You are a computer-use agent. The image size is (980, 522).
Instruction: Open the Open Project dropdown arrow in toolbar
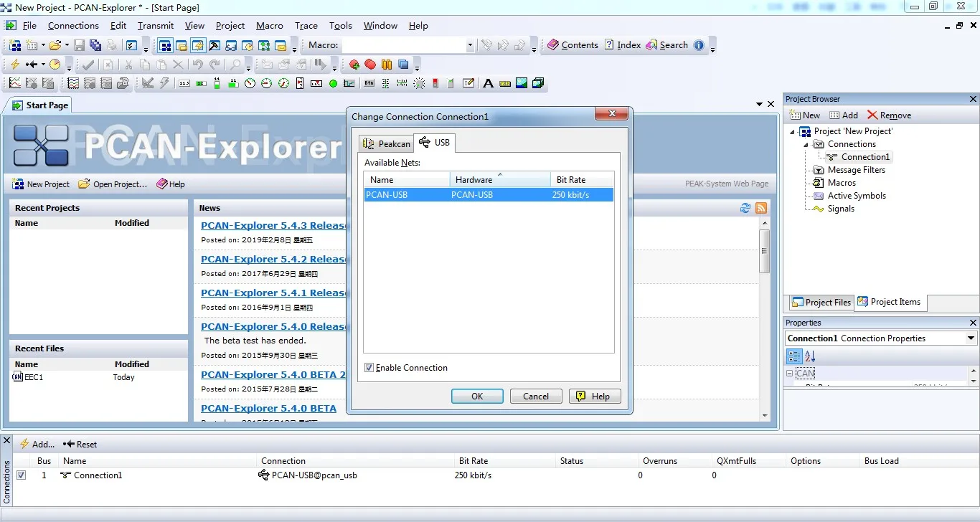click(x=67, y=45)
